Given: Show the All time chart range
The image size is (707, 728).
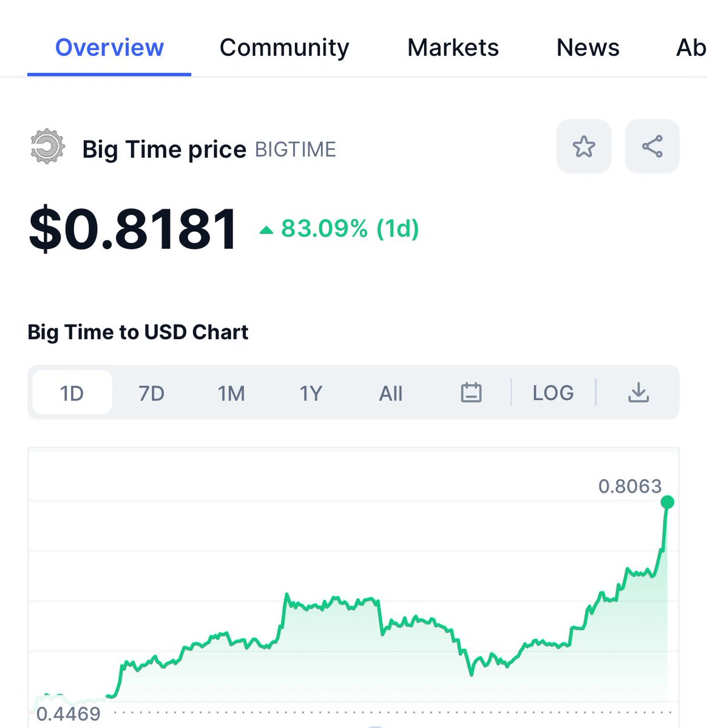Looking at the screenshot, I should 391,393.
